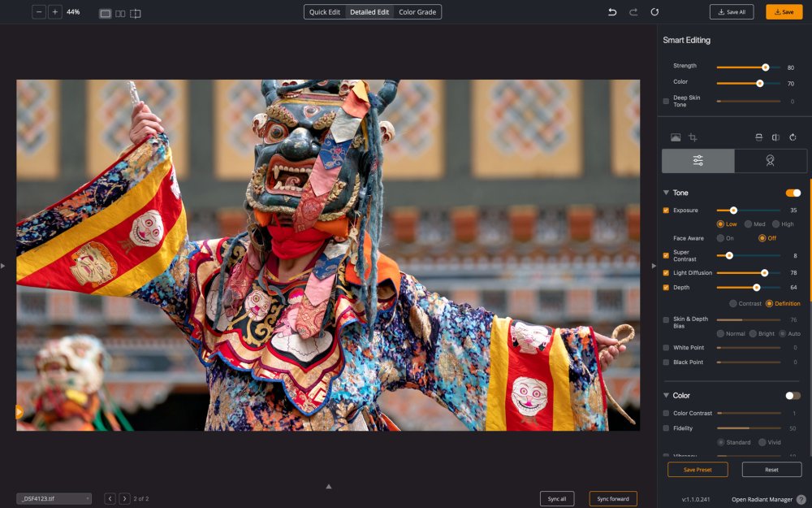Redo the last edit
812x508 pixels.
633,12
